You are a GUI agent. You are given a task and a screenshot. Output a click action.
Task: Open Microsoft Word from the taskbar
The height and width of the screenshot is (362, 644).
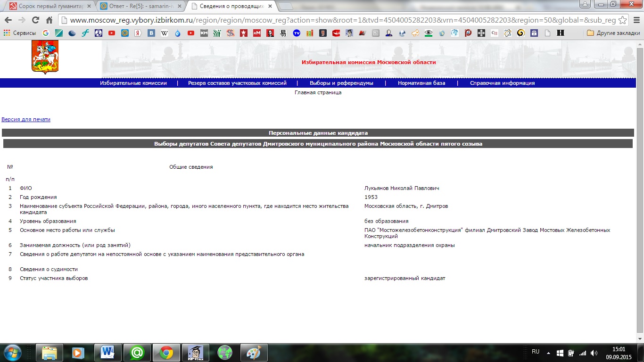click(x=107, y=353)
